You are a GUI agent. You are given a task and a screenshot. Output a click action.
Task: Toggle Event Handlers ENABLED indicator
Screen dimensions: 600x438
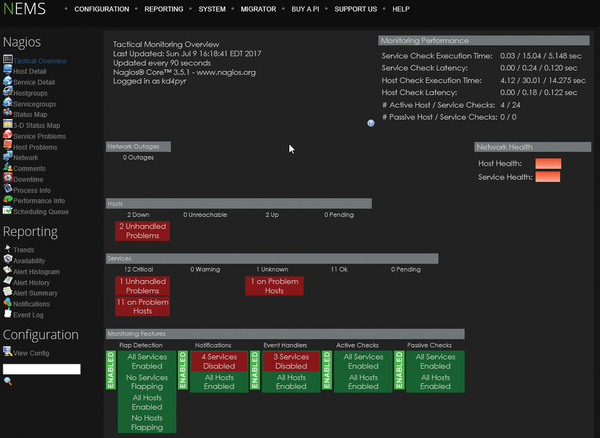coord(255,369)
